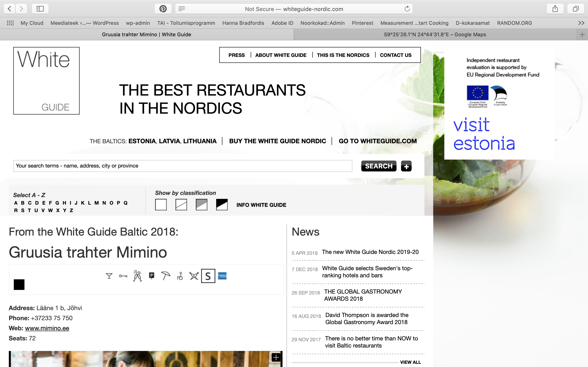Expand restaurant photo with plus overlay
The image size is (588, 367).
(276, 357)
